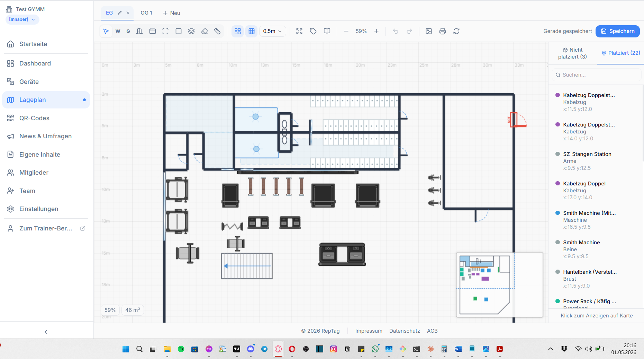Click the red NOT emergency exit door
This screenshot has height=359, width=644.
click(517, 120)
